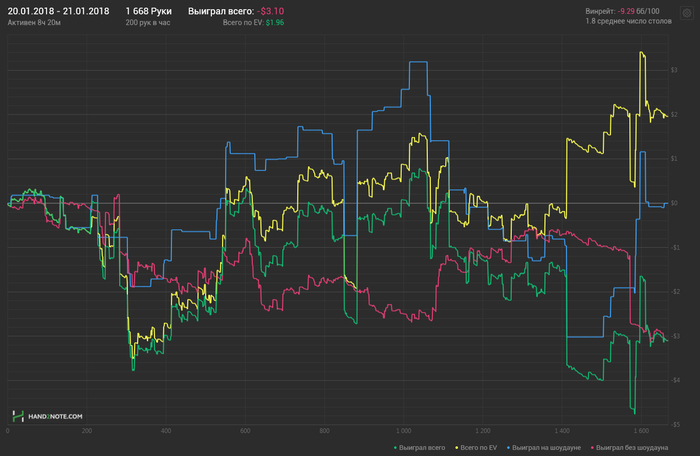
Task: Click the 'Винрейт: -9.29 бб/100' text
Action: point(622,11)
